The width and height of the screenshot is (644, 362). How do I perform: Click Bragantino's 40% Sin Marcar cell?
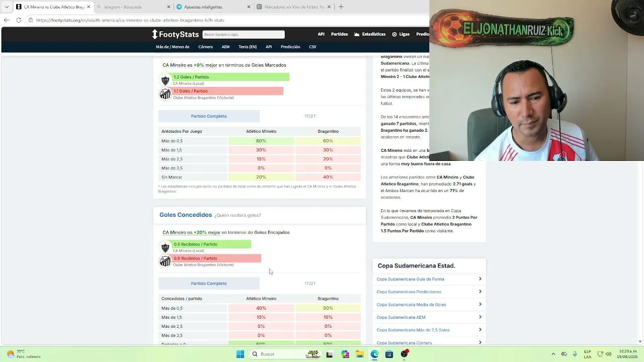tap(328, 177)
